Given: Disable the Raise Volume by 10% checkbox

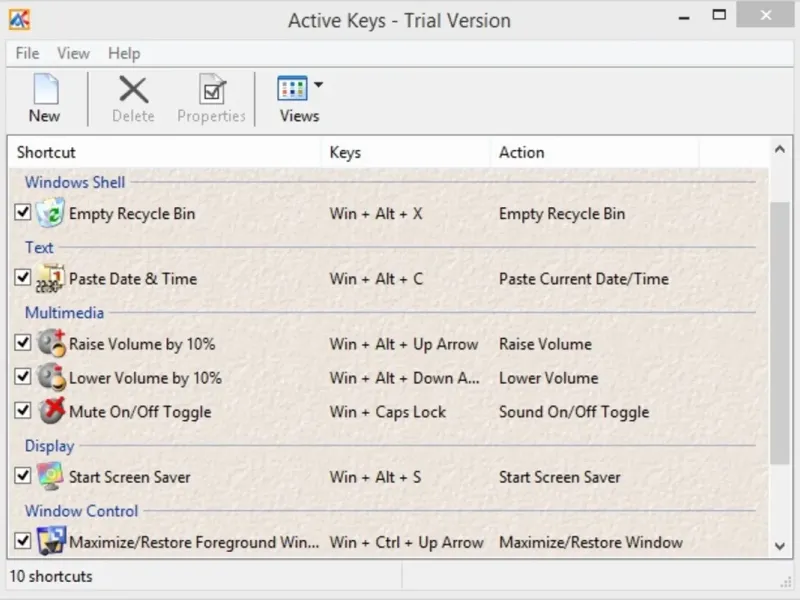Looking at the screenshot, I should coord(22,342).
